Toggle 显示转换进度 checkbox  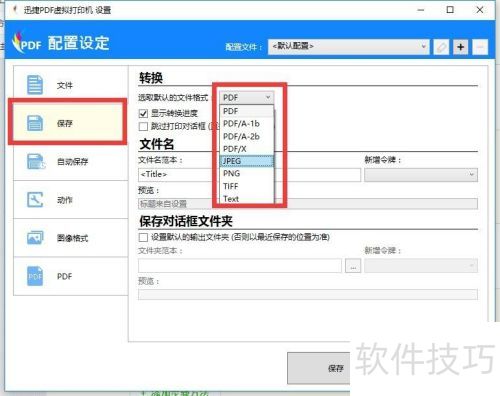pyautogui.click(x=143, y=114)
